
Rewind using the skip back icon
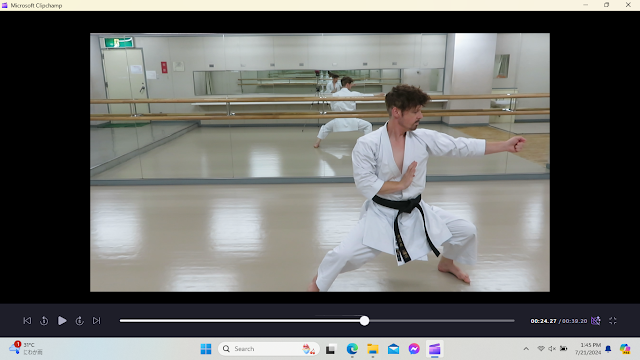click(44, 321)
